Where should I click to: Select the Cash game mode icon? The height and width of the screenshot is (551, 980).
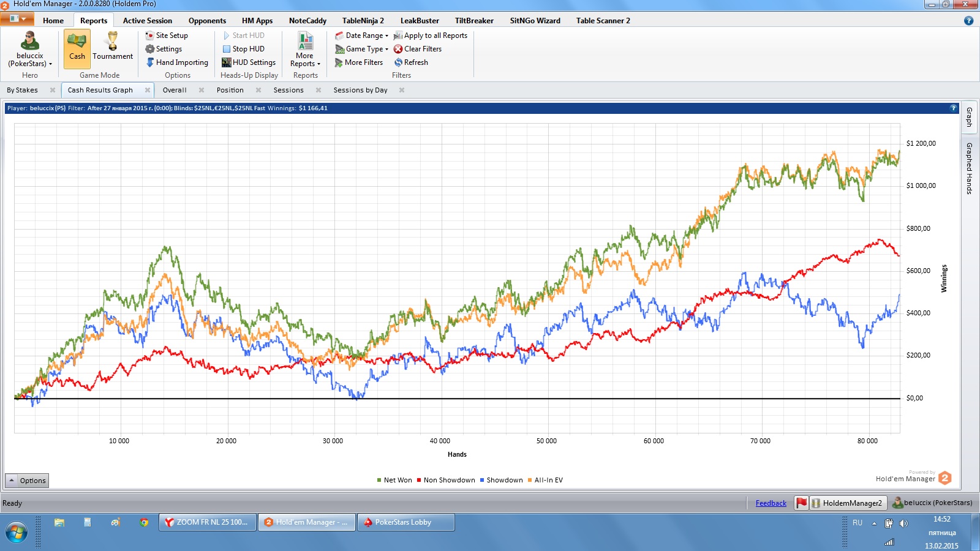click(77, 49)
